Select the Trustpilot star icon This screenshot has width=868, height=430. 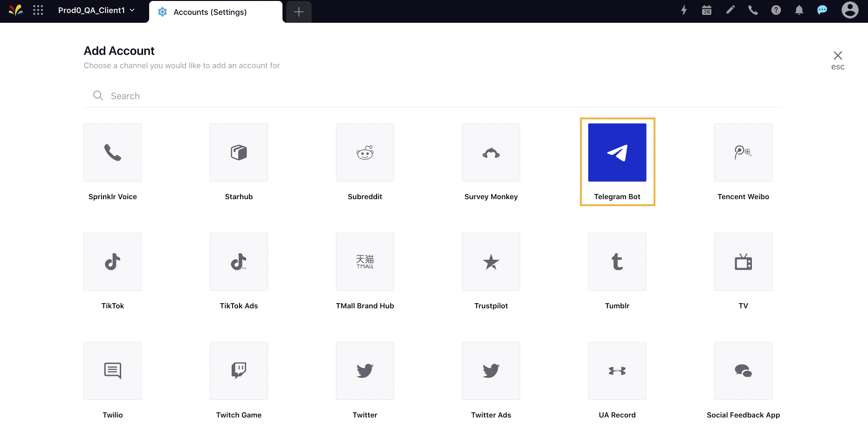click(x=491, y=262)
